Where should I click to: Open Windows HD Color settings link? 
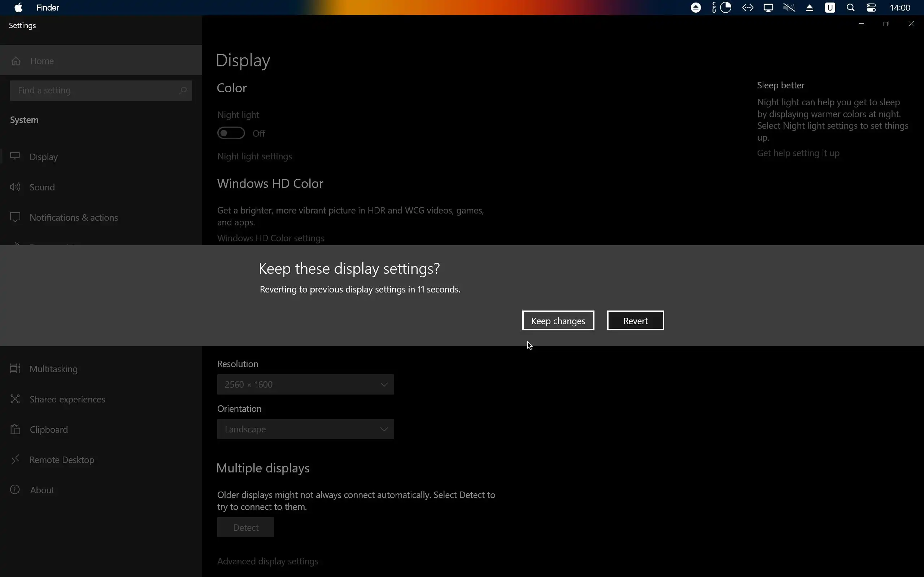[271, 238]
